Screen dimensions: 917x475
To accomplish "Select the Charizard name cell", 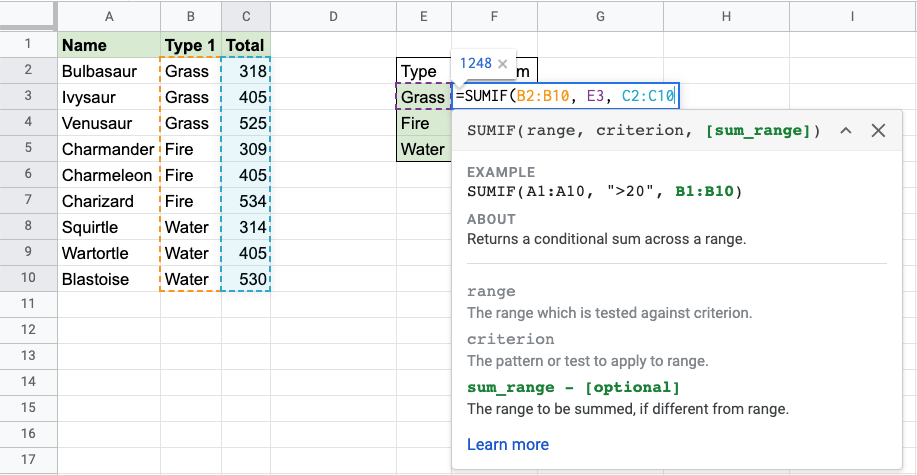I will tap(108, 201).
